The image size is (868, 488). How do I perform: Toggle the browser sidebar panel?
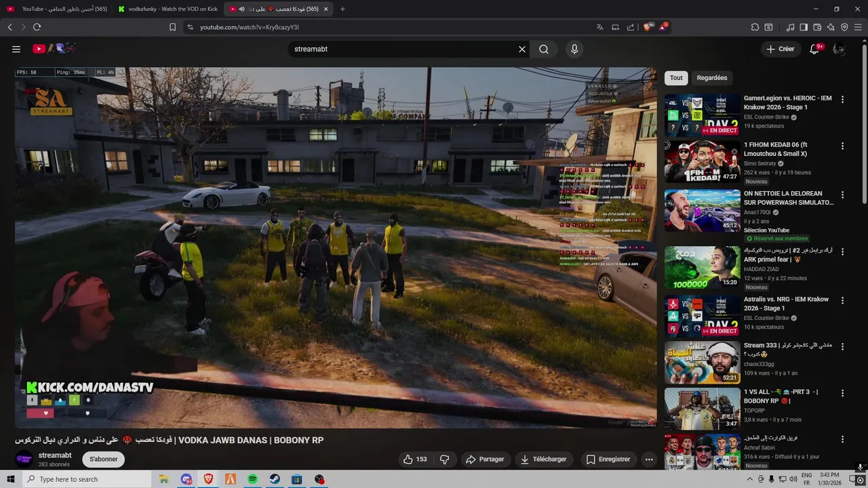(804, 27)
